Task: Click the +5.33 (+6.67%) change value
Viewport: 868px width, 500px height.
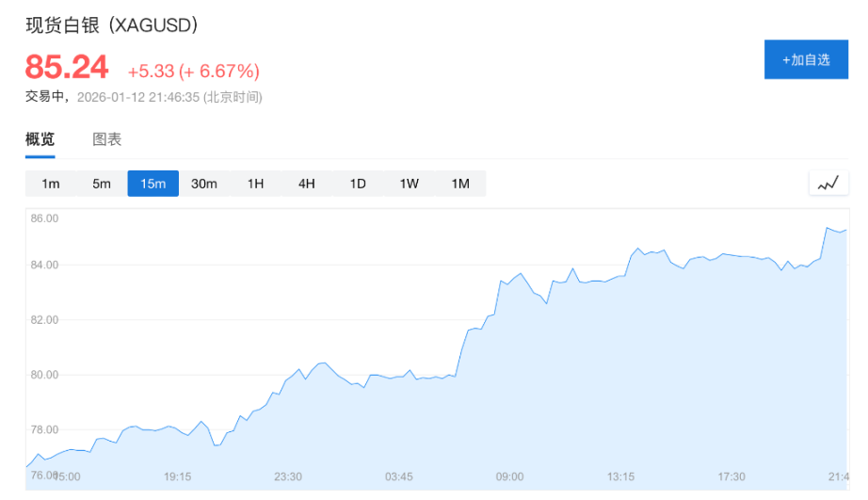Action: (x=193, y=72)
